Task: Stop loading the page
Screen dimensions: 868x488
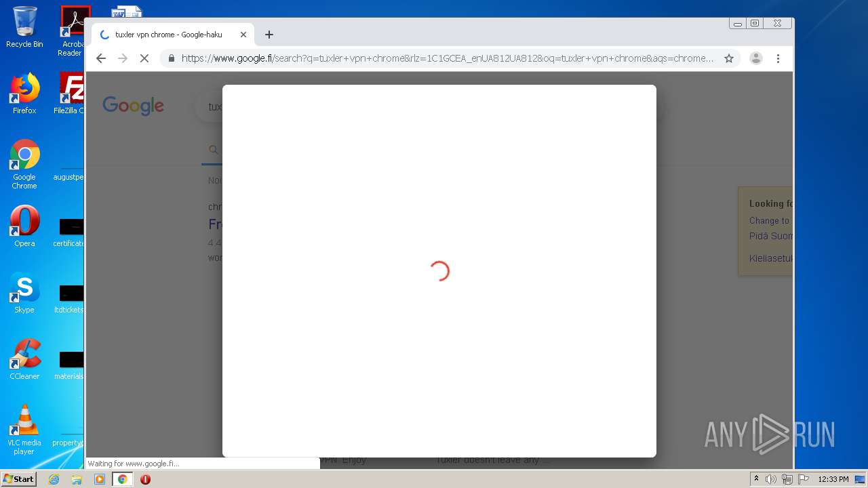Action: pos(144,58)
